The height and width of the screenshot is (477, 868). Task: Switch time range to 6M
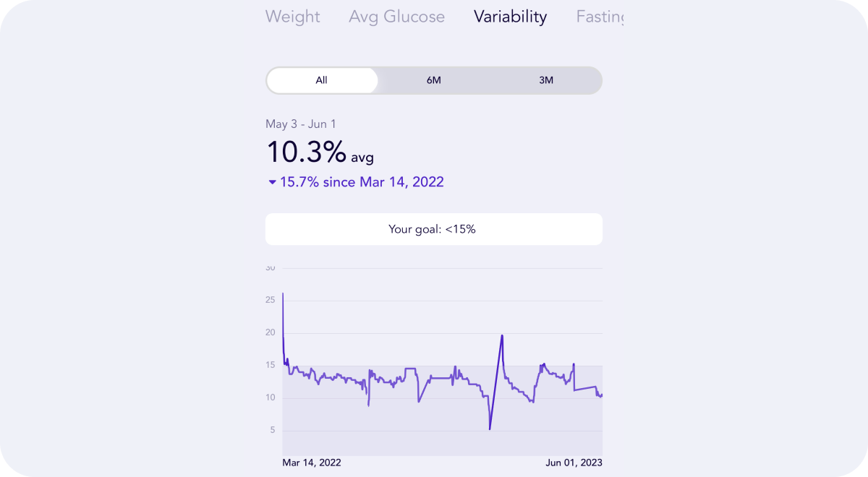434,80
